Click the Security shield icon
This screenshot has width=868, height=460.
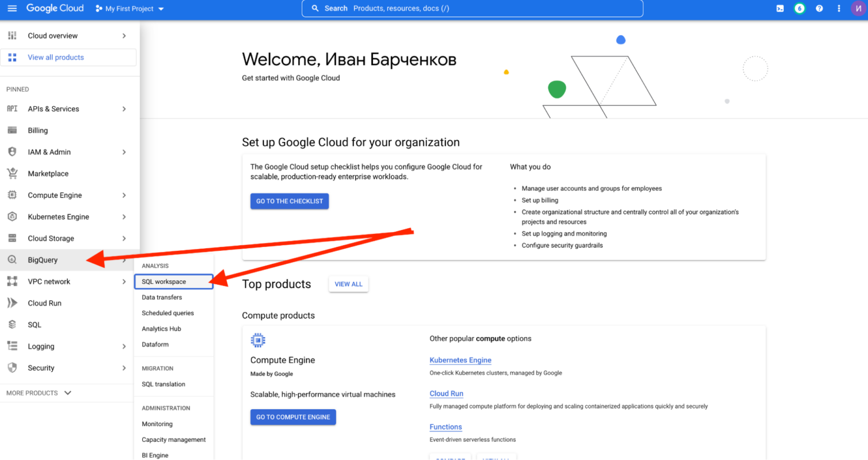[12, 368]
